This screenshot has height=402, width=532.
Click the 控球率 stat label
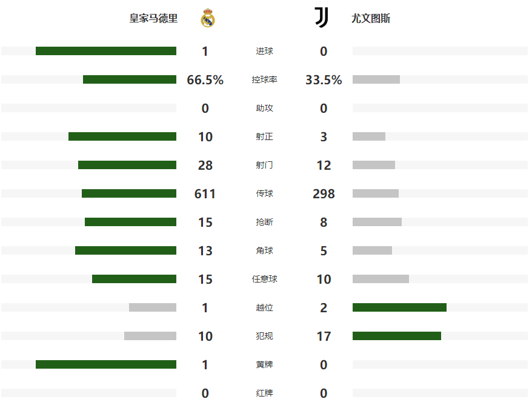264,80
